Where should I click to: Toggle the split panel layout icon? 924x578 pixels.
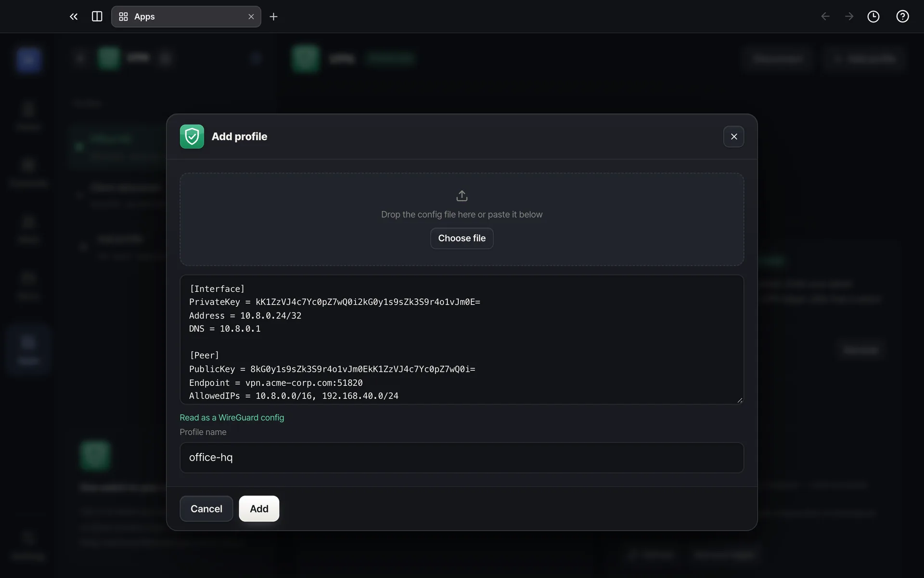[x=97, y=17]
